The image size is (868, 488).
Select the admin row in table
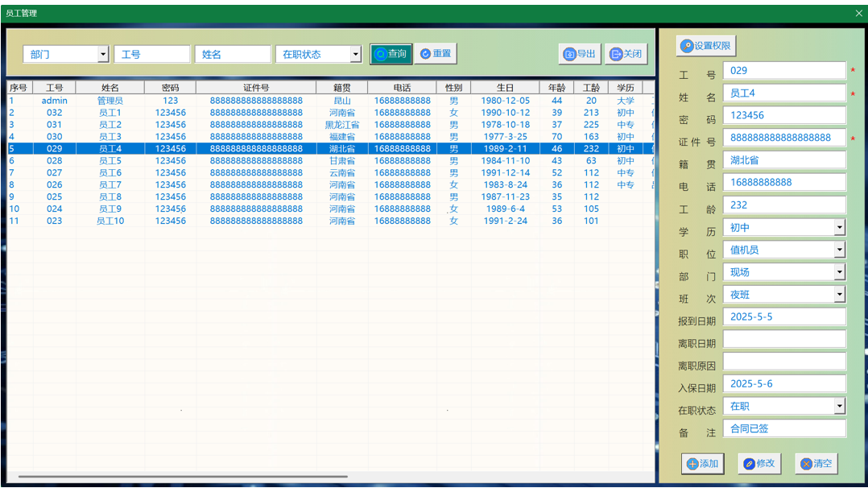[330, 101]
